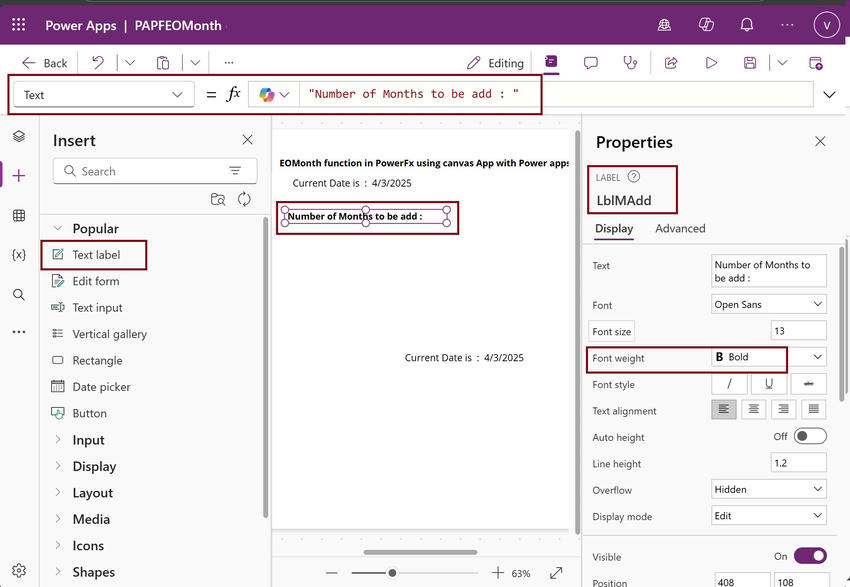The width and height of the screenshot is (850, 587).
Task: Close the Properties pane
Action: pos(820,141)
